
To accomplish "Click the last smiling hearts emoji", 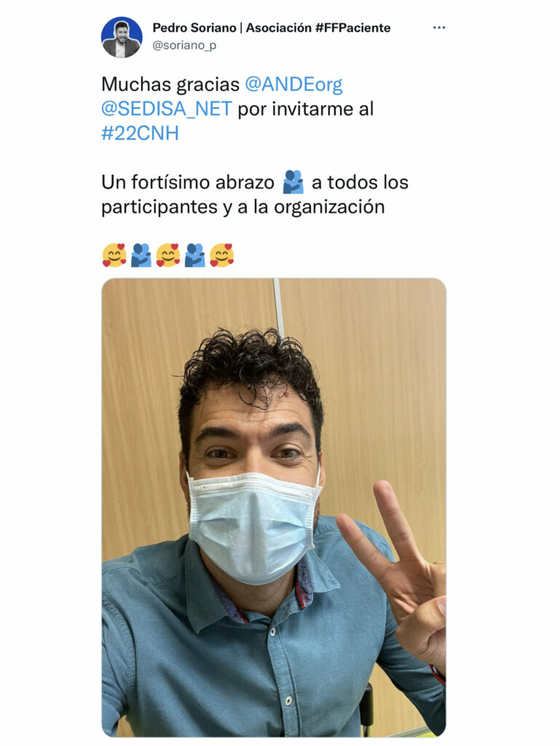I will tap(221, 255).
